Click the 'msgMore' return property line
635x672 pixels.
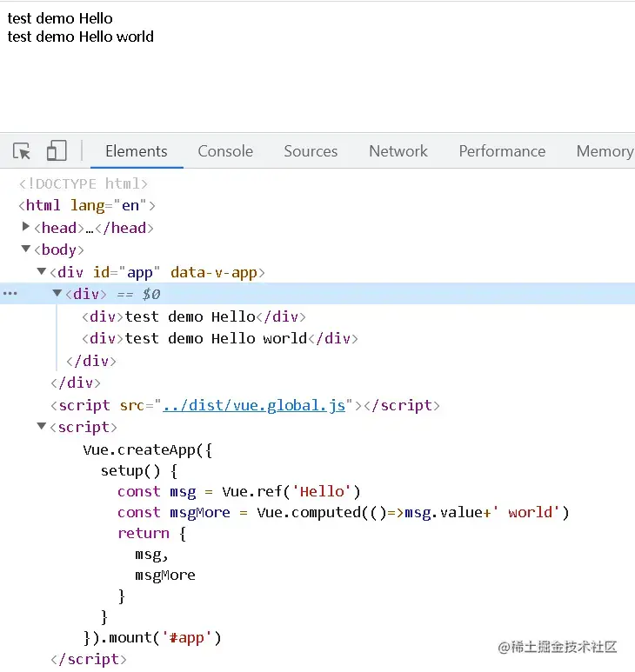(165, 576)
